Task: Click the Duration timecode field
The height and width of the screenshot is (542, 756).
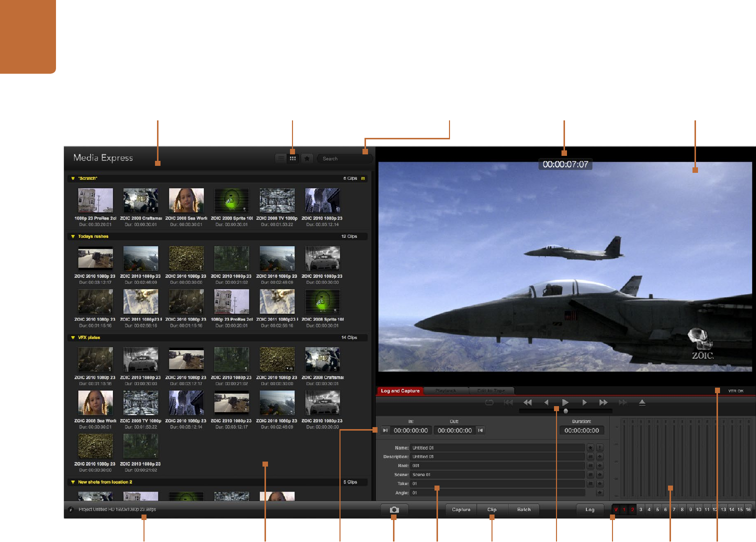Action: point(582,431)
